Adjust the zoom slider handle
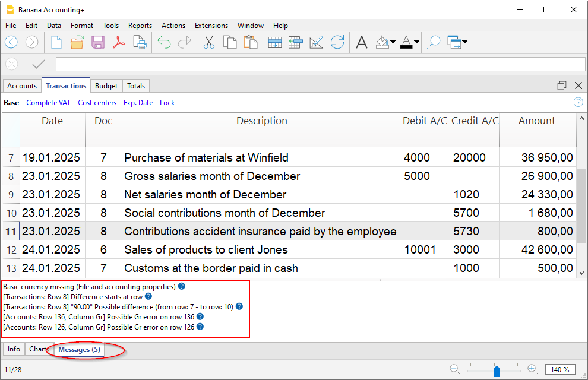588x380 pixels. [x=497, y=370]
